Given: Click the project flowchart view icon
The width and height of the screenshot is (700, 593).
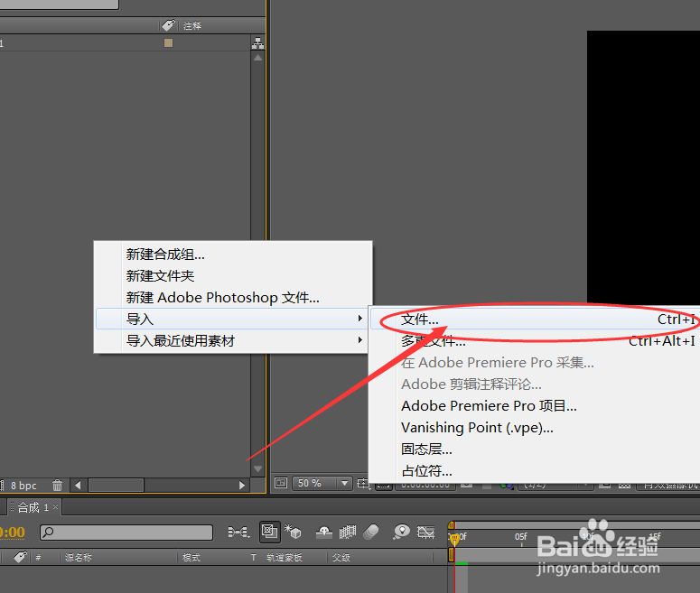Looking at the screenshot, I should 257,42.
